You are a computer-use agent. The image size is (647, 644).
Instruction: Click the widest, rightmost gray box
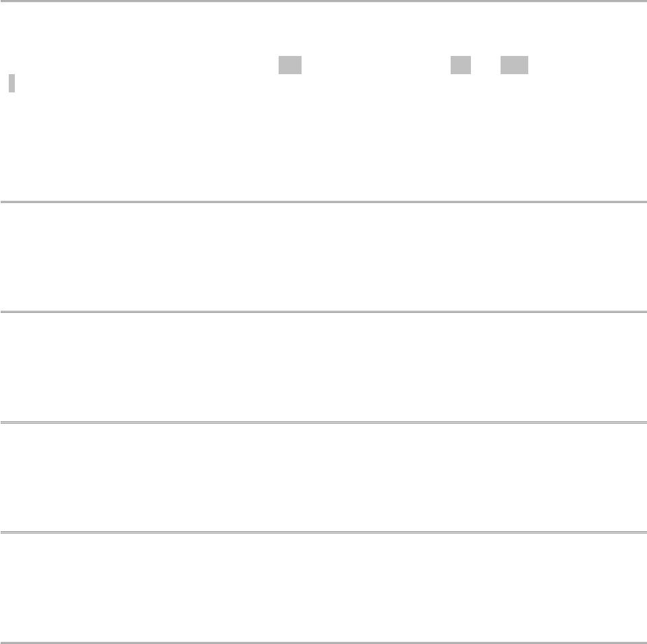coord(514,65)
